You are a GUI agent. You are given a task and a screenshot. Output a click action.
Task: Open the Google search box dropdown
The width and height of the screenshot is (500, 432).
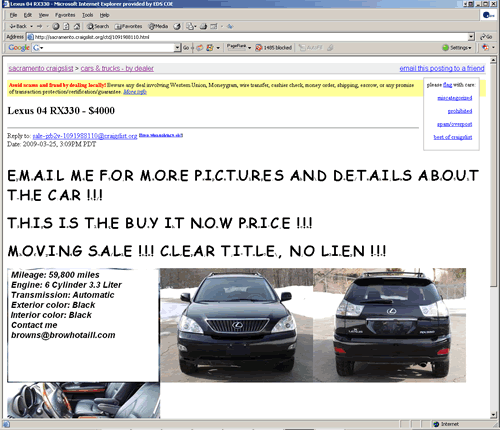[177, 48]
